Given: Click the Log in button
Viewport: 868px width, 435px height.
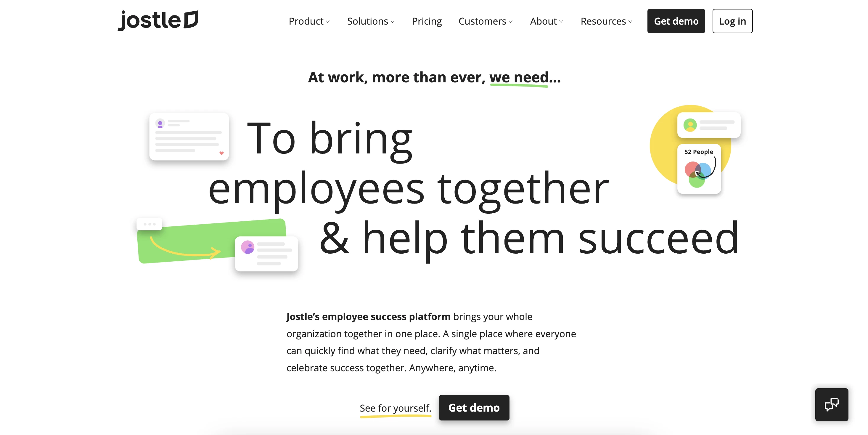Looking at the screenshot, I should coord(732,20).
